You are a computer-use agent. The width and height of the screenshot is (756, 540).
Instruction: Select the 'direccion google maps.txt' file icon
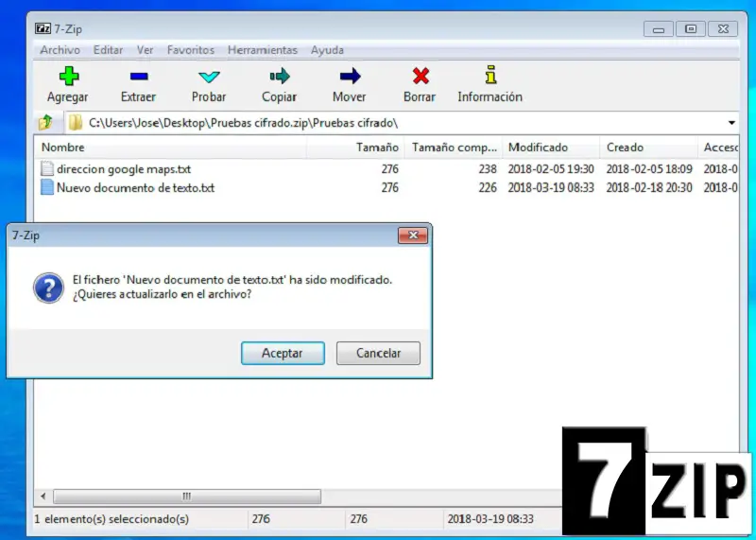[46, 169]
